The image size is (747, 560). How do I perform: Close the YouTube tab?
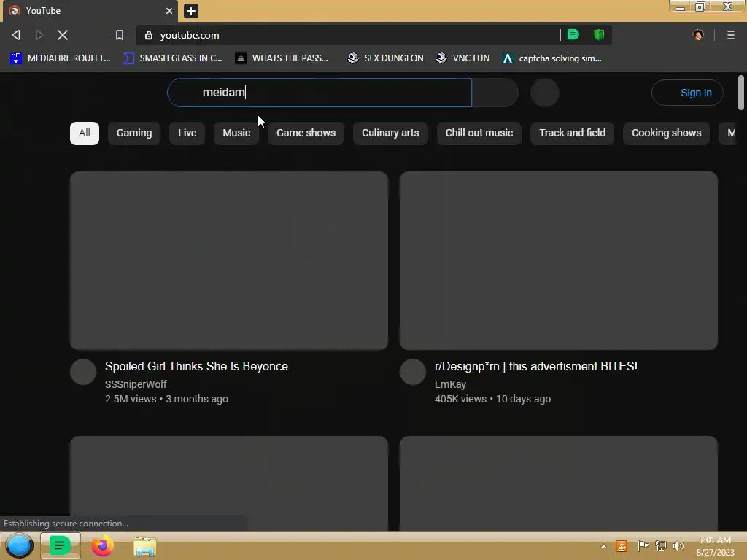pos(169,10)
